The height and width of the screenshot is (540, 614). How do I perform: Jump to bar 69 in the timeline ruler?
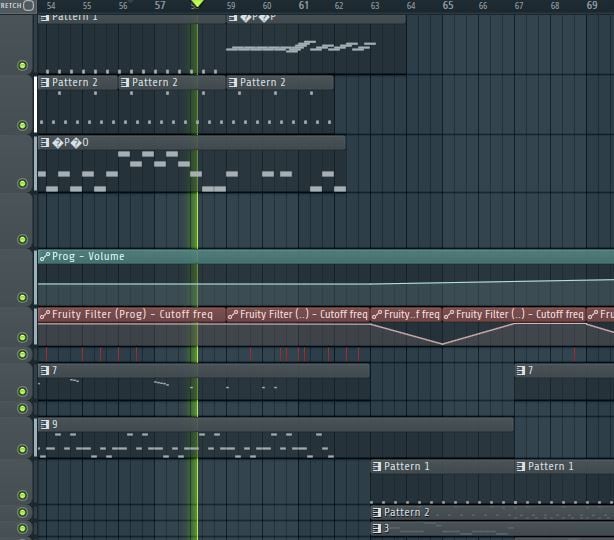point(592,5)
